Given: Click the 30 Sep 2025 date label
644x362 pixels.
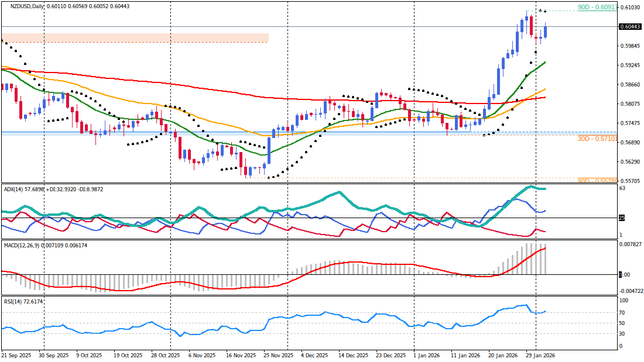Looking at the screenshot, I should (53, 356).
